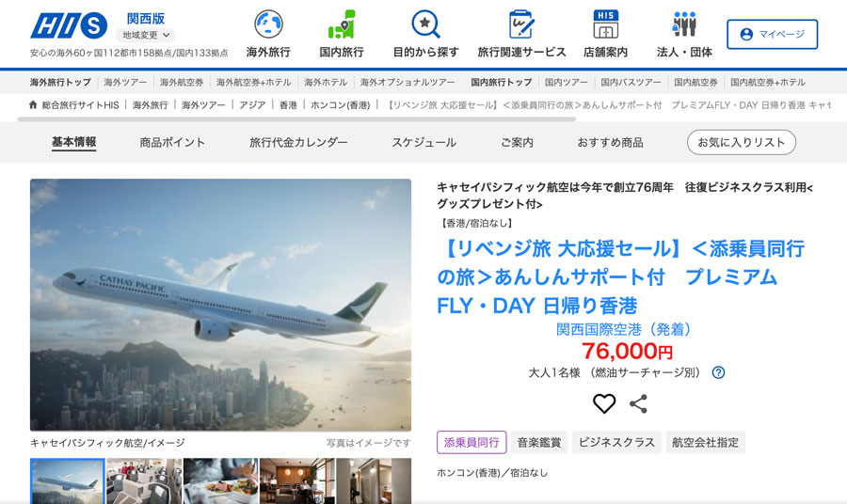Click the 目的から探す magnifier icon
The height and width of the screenshot is (504, 847).
425,24
